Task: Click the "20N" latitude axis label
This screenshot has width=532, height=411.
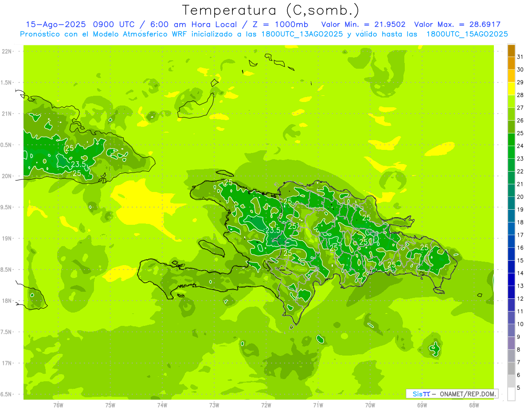Action: 7,176
